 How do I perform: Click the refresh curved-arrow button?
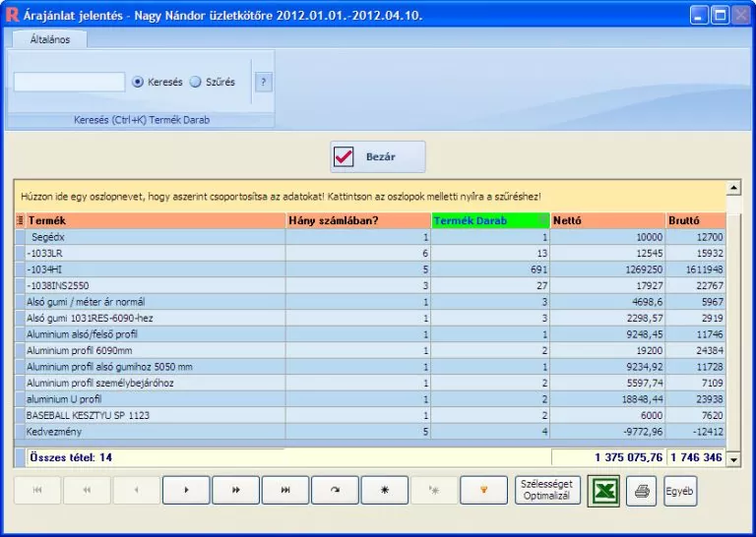point(335,490)
